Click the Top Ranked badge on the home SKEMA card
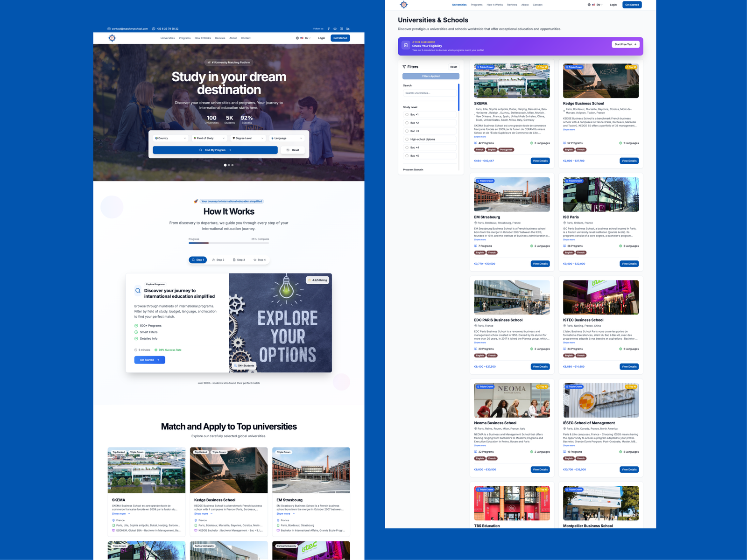The image size is (747, 560). [118, 452]
